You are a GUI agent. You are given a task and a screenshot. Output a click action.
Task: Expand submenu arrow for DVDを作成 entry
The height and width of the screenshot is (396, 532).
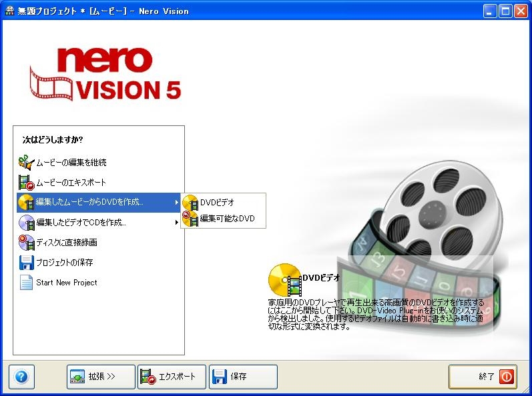(x=176, y=203)
